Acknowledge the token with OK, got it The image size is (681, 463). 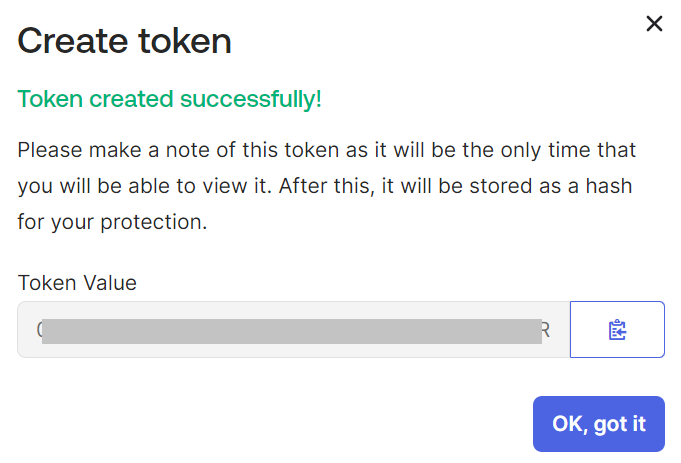598,423
